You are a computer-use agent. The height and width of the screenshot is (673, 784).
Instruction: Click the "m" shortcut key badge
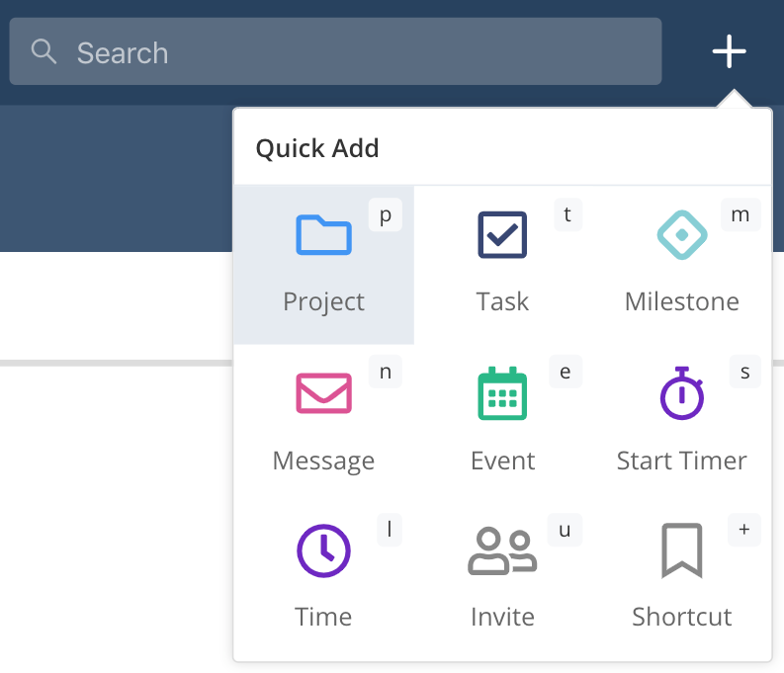[x=740, y=214]
